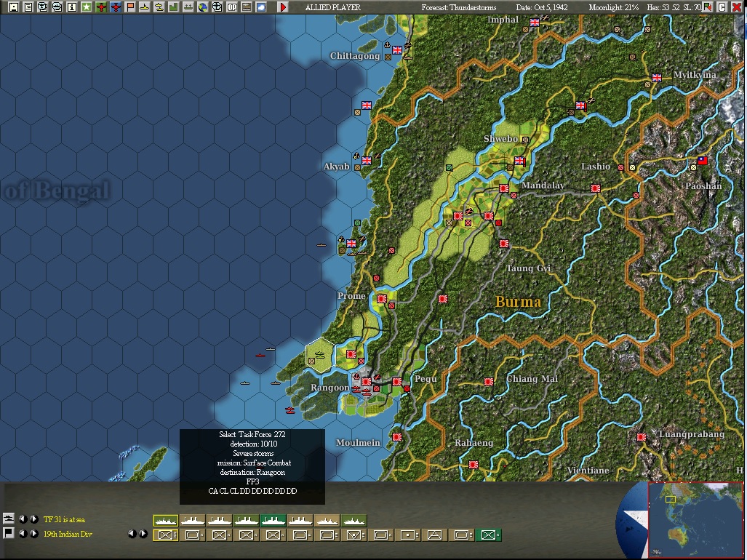Select the single-dot unit button

click(x=408, y=535)
